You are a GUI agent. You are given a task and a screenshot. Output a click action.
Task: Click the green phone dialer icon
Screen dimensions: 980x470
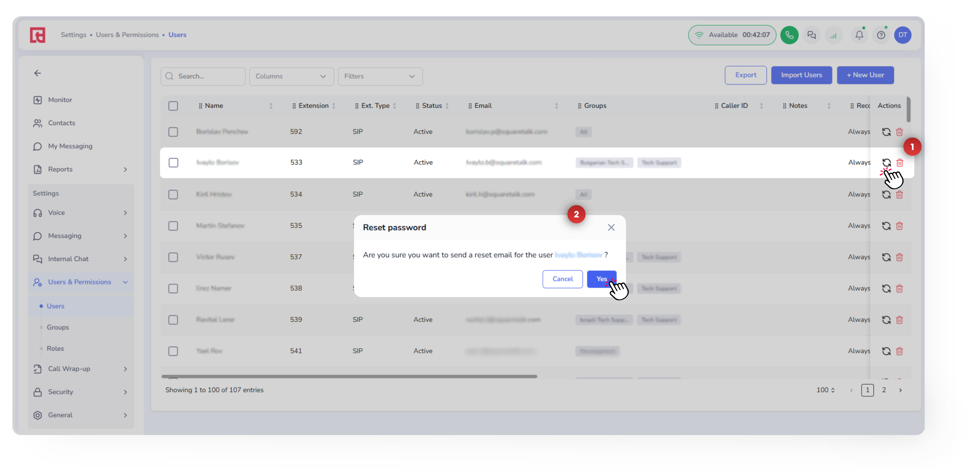tap(789, 35)
